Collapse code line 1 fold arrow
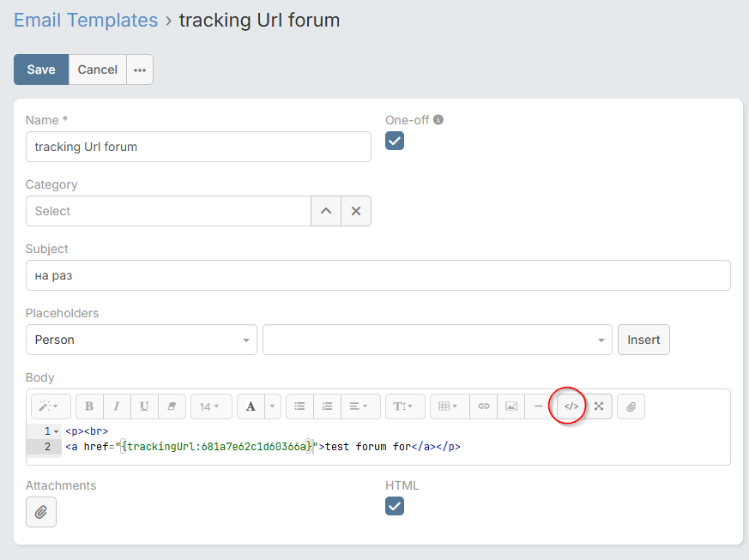Screen dimensions: 749x560 [57, 431]
